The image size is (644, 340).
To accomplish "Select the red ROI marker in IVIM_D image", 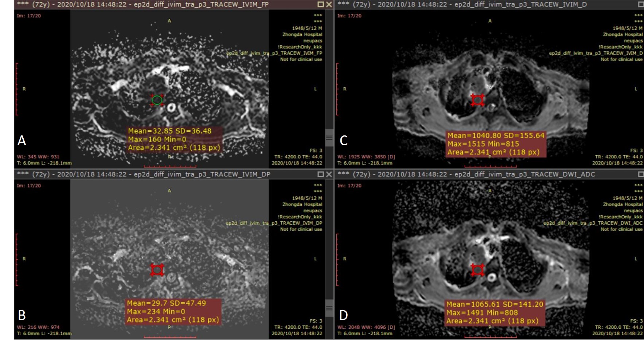I will [477, 100].
